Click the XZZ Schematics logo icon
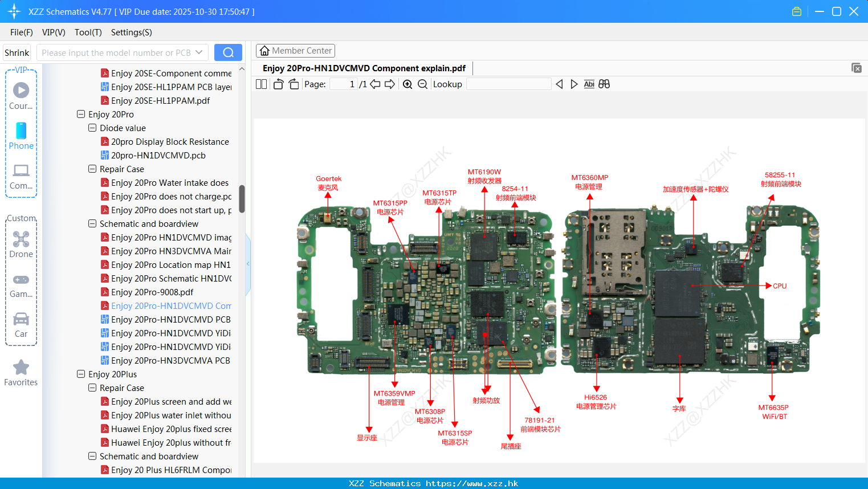 pyautogui.click(x=14, y=11)
